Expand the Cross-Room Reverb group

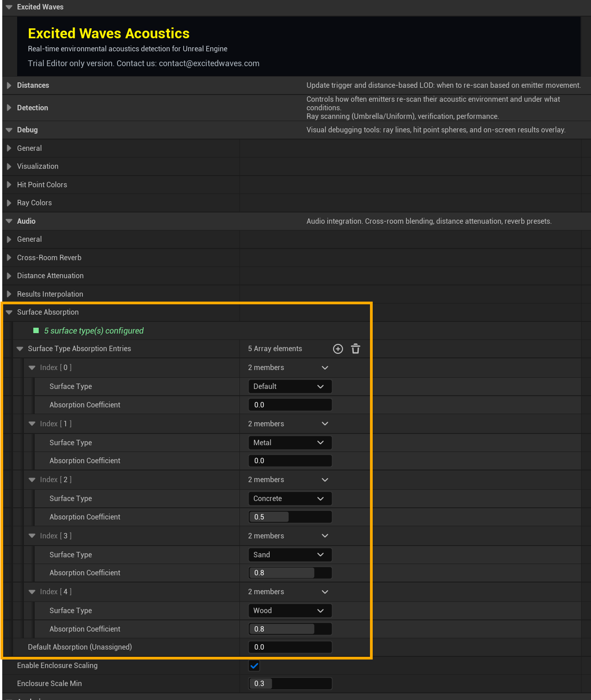(9, 258)
